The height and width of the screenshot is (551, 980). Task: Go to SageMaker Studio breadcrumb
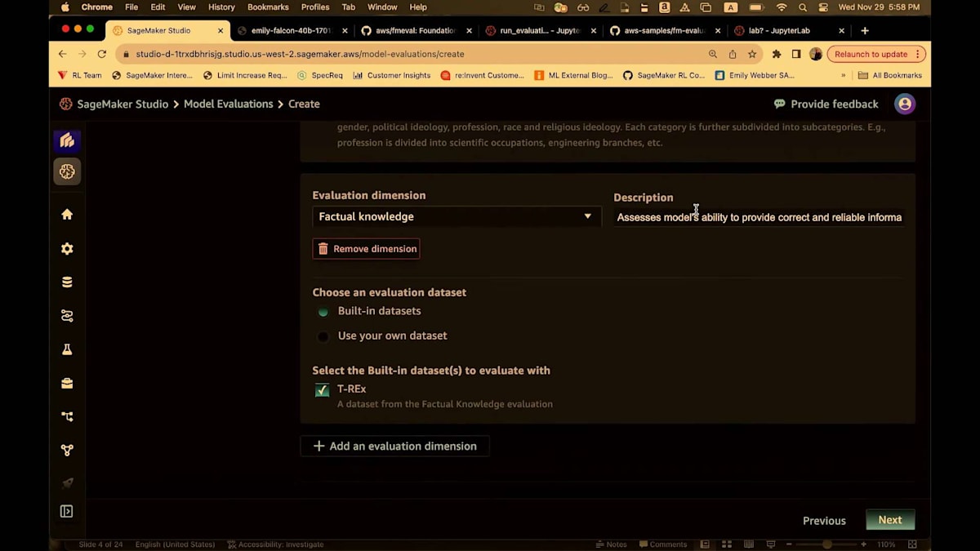122,104
